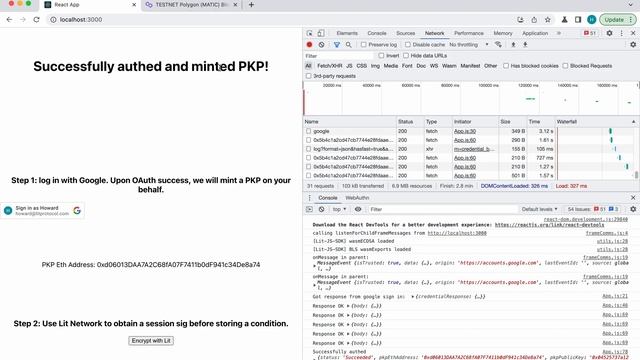This screenshot has height=360, width=640.
Task: Open DevTools three-dot customize menu
Action: [x=622, y=33]
